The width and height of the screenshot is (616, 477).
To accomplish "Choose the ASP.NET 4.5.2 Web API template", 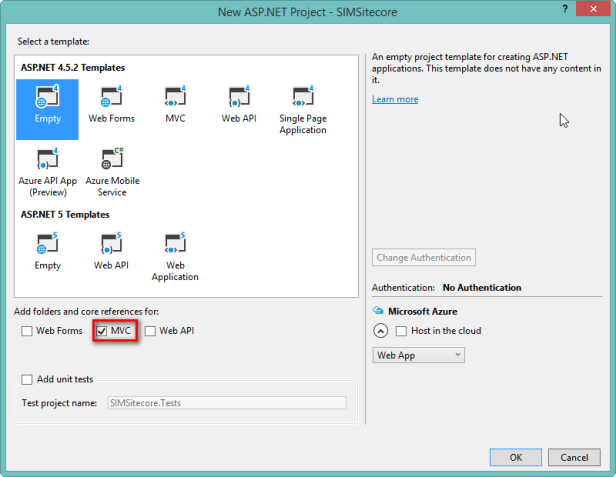I will click(x=239, y=105).
